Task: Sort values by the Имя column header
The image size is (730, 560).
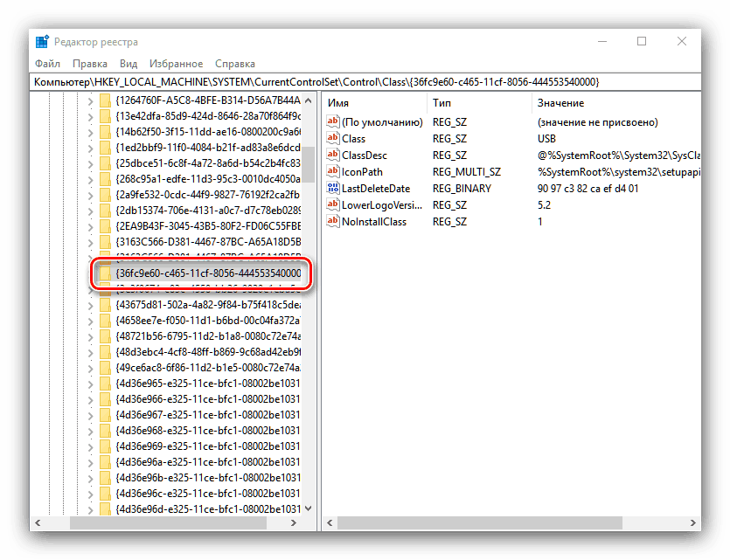Action: (x=374, y=103)
